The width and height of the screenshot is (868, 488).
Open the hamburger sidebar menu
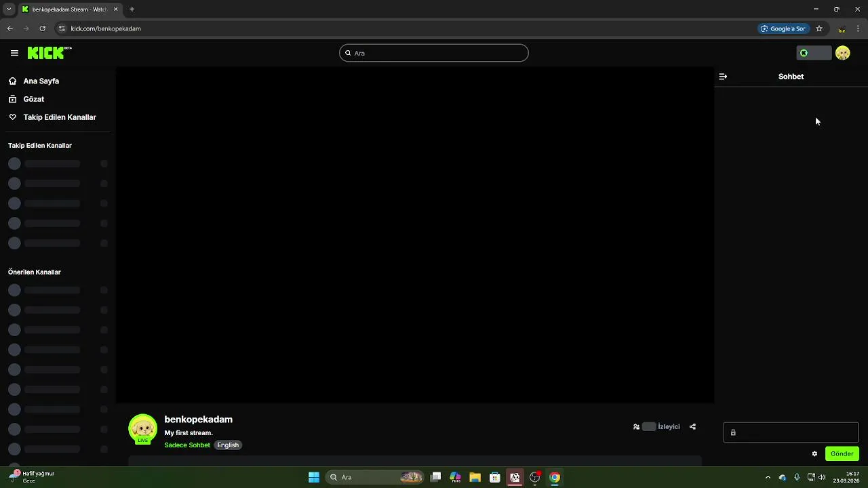14,53
